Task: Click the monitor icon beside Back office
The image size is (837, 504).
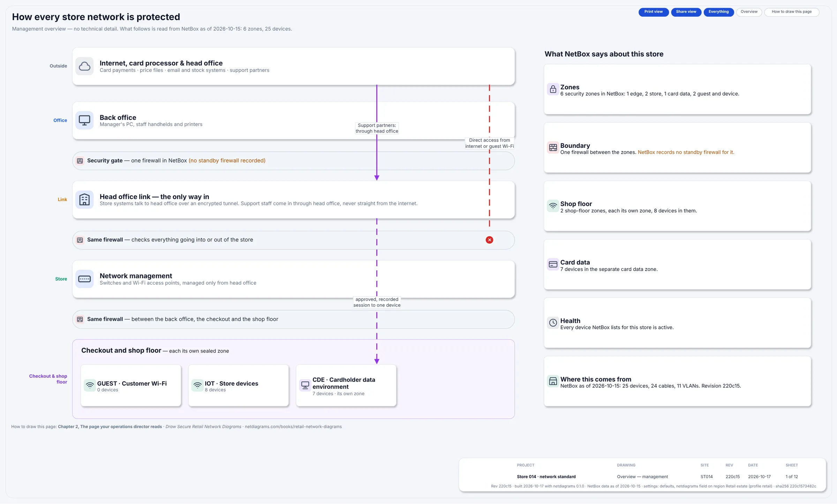Action: pos(84,120)
